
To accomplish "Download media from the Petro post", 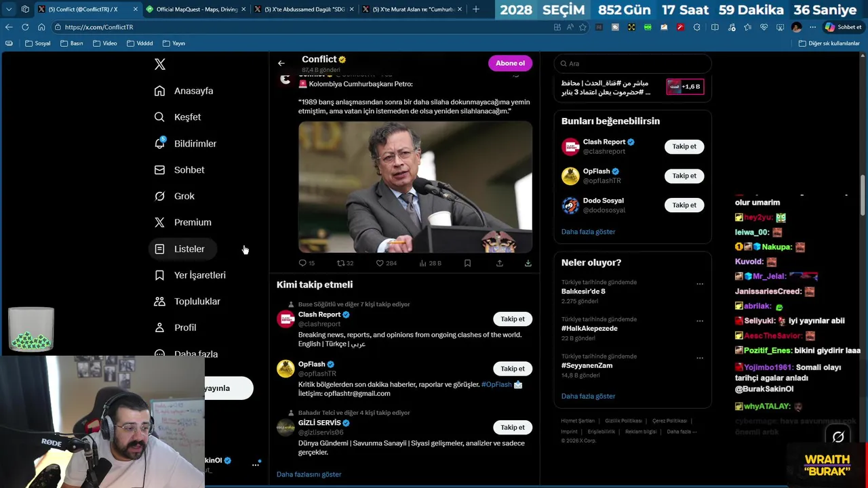I will tap(528, 263).
